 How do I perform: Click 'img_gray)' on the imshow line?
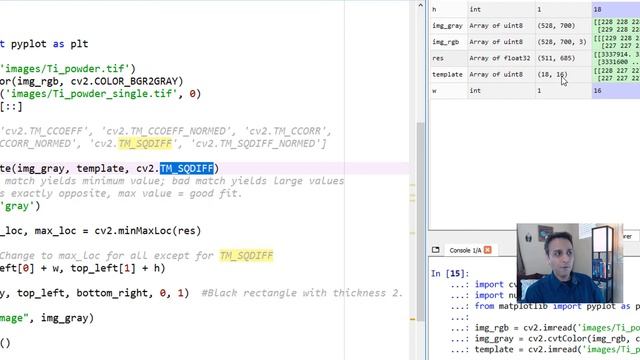67,318
